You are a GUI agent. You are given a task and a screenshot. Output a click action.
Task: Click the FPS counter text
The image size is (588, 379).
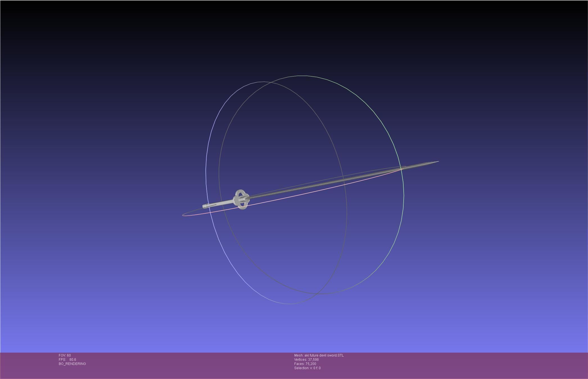67,360
